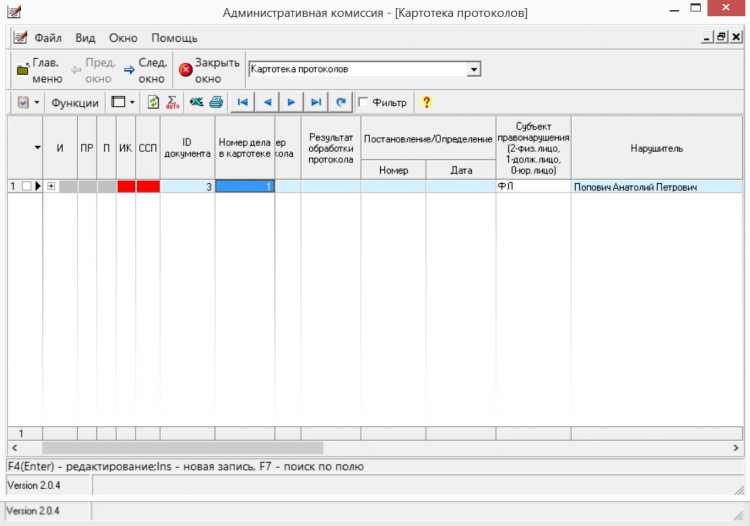Open the Вид menu
Viewport: 750px width, 526px height.
pyautogui.click(x=85, y=38)
